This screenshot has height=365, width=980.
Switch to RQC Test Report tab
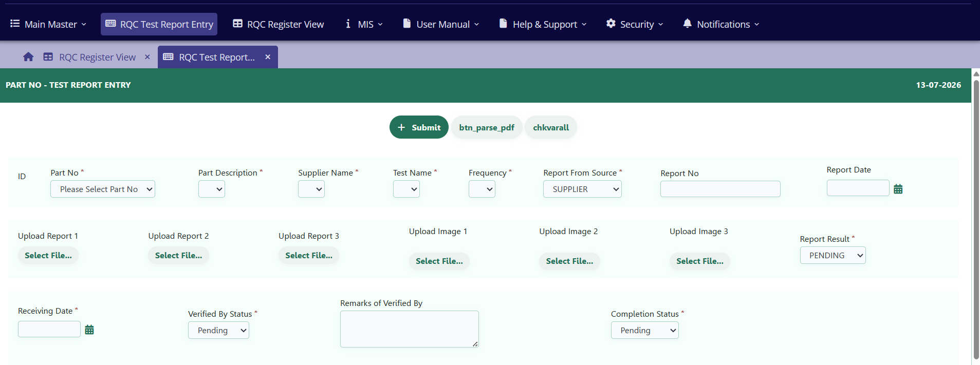point(217,57)
